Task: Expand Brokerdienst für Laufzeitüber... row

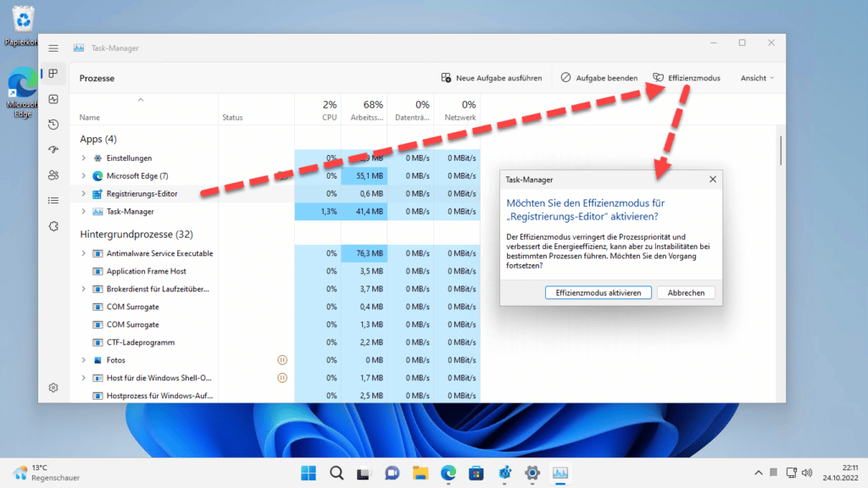Action: pyautogui.click(x=84, y=289)
